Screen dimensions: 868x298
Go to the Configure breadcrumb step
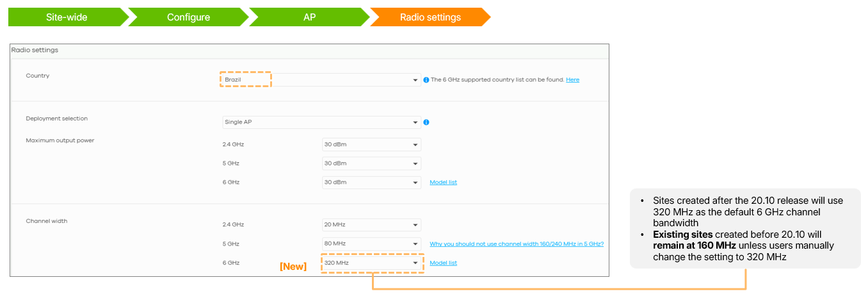click(188, 17)
